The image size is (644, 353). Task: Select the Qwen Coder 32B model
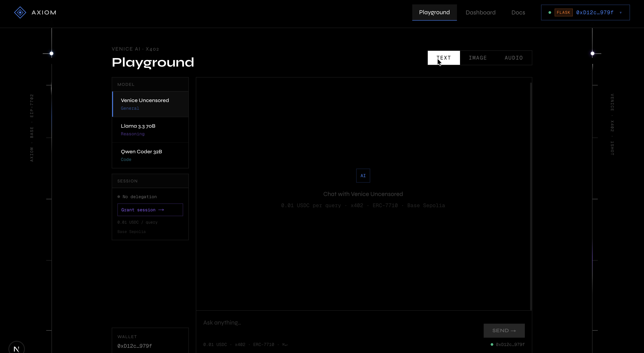(150, 155)
